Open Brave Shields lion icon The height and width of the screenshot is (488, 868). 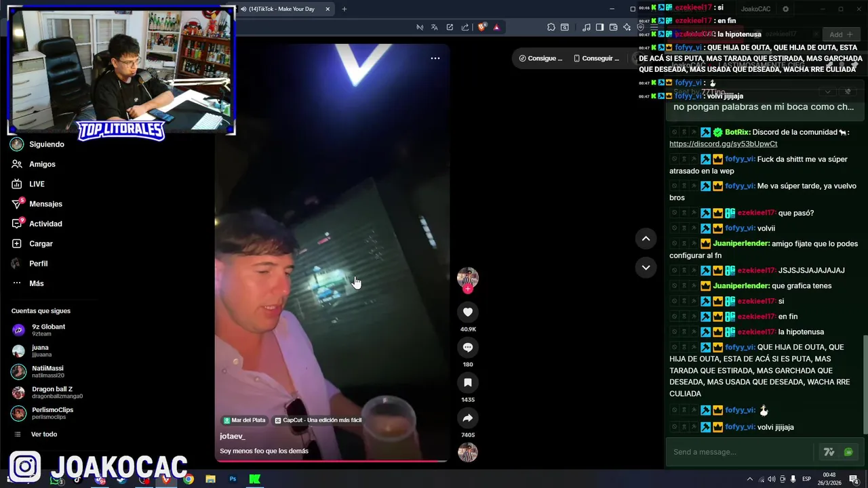(482, 27)
